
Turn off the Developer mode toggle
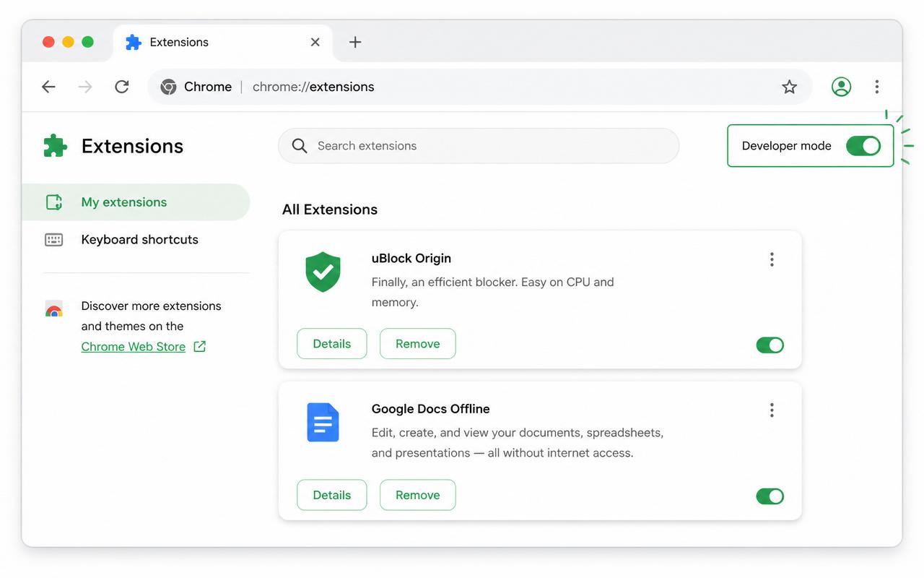863,146
